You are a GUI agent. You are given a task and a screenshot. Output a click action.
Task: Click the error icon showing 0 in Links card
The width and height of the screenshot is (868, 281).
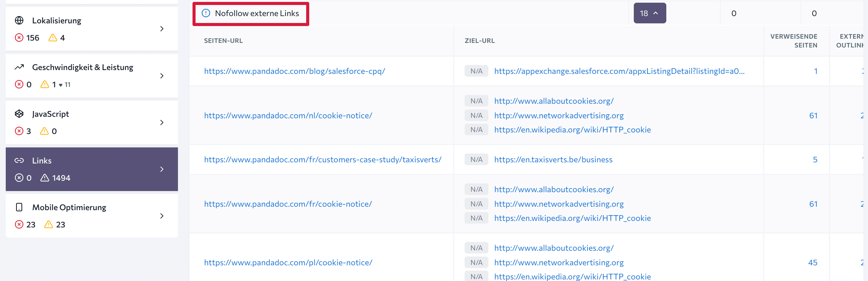19,178
